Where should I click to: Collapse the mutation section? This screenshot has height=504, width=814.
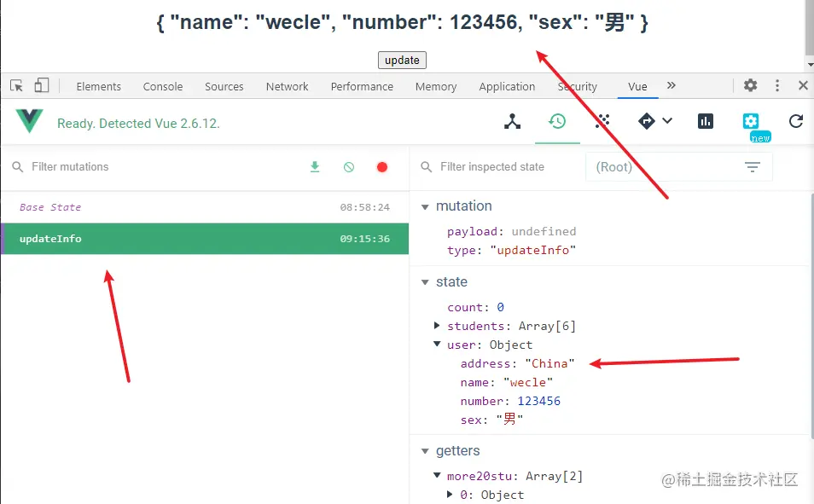click(x=425, y=206)
